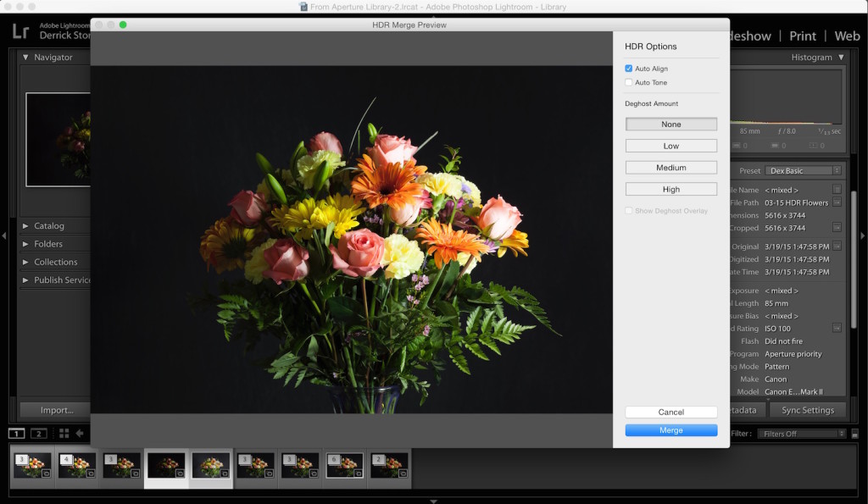This screenshot has width=868, height=504.
Task: Click the blue Merge button
Action: (670, 430)
